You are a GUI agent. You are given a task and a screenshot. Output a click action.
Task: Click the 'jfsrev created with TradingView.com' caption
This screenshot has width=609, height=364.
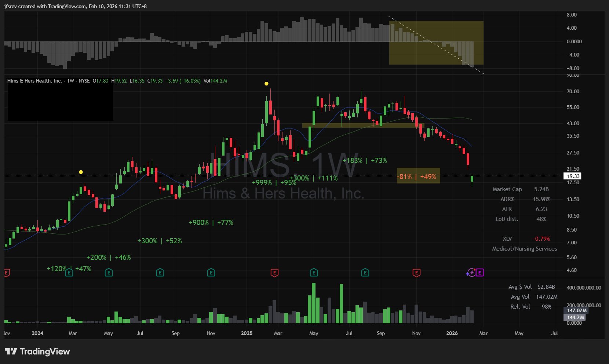tap(45, 6)
